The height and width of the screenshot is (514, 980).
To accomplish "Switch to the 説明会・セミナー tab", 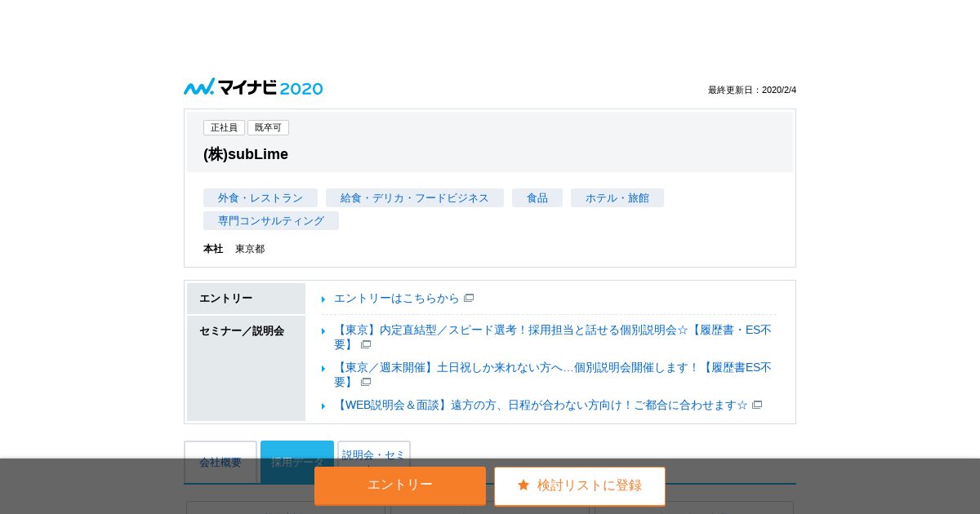I will [x=374, y=462].
